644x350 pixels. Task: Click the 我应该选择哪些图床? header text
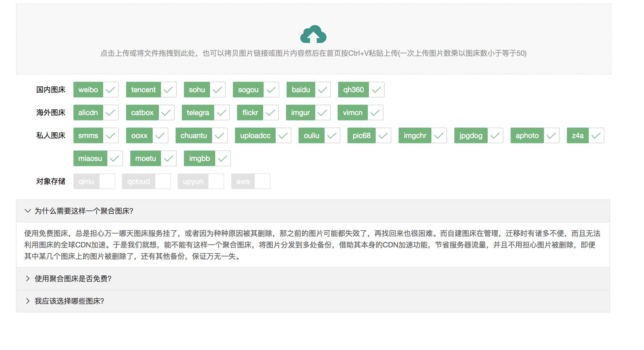[69, 301]
